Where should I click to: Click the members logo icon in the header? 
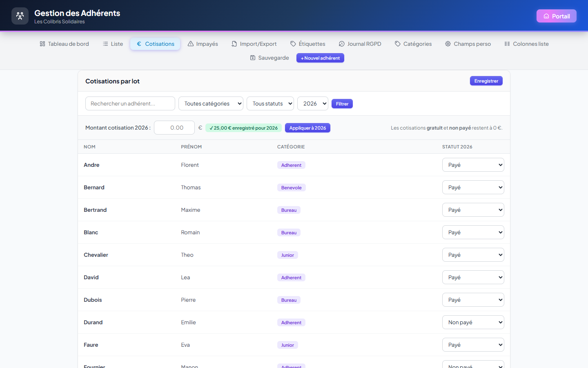coord(20,16)
